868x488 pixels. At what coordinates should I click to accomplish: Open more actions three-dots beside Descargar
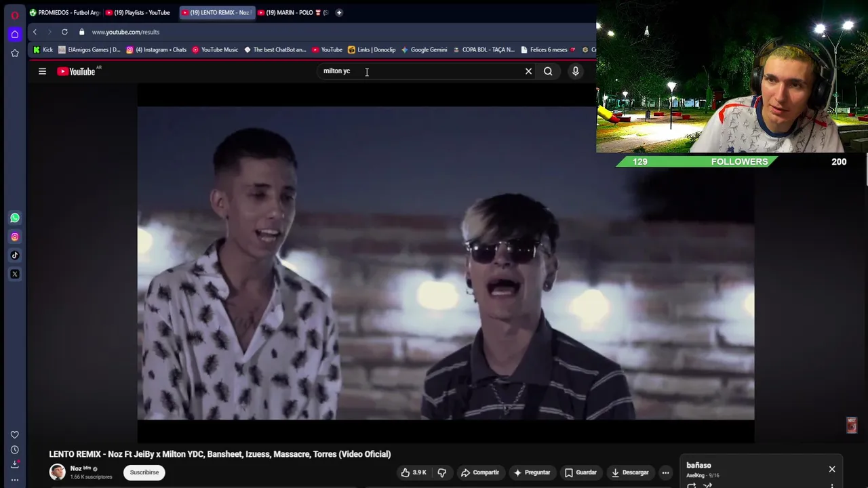tap(666, 472)
